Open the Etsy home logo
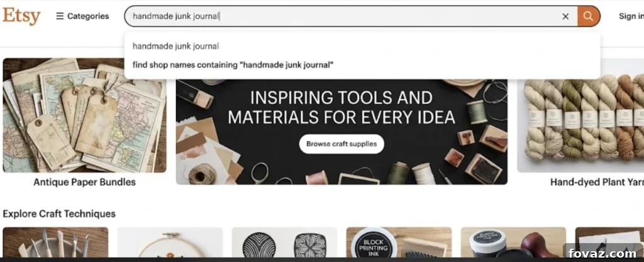644x262 pixels. [x=21, y=16]
